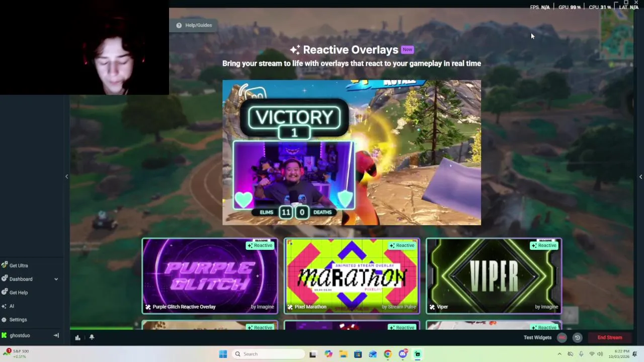Click the 'by Imagine' text on Purple Glitch
The image size is (644, 362).
coord(263,307)
